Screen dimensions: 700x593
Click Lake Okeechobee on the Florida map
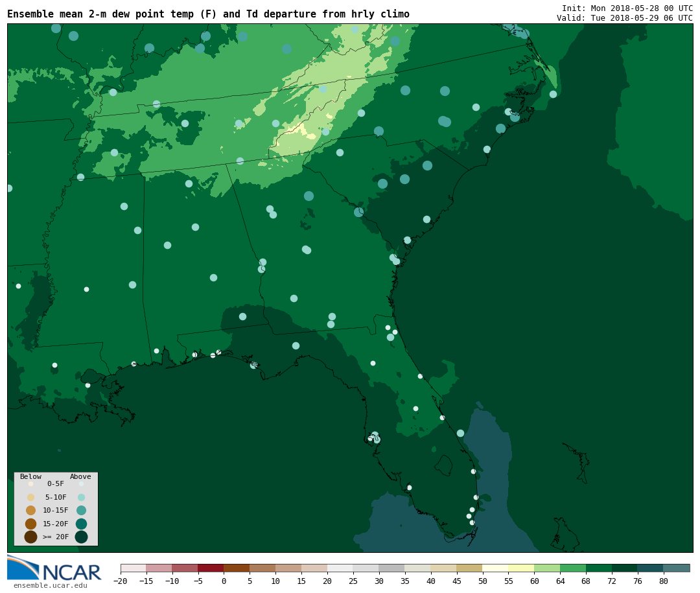[443, 465]
